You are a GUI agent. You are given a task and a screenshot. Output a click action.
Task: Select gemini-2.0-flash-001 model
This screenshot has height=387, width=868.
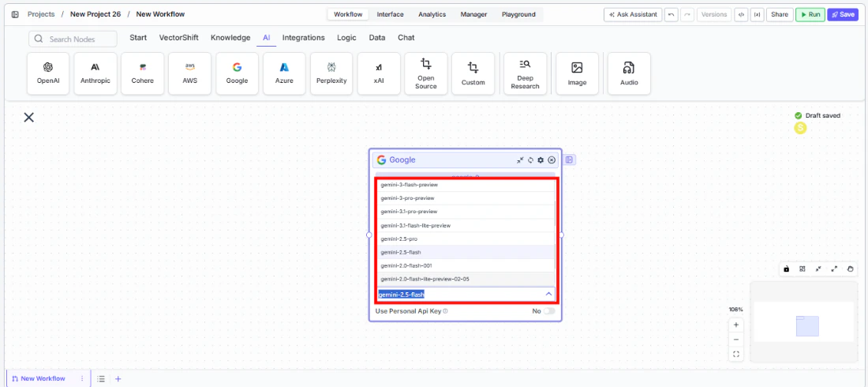pyautogui.click(x=466, y=265)
